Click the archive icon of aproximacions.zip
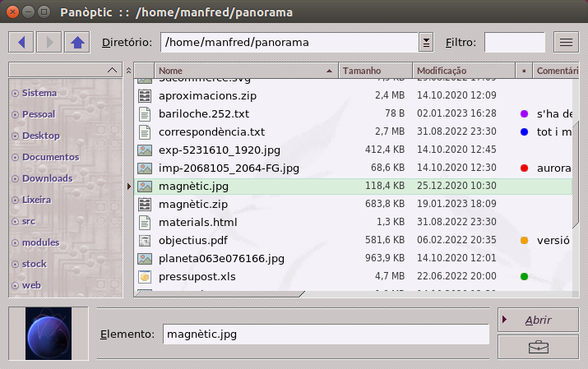Viewport: 588px width, 369px height. (145, 96)
